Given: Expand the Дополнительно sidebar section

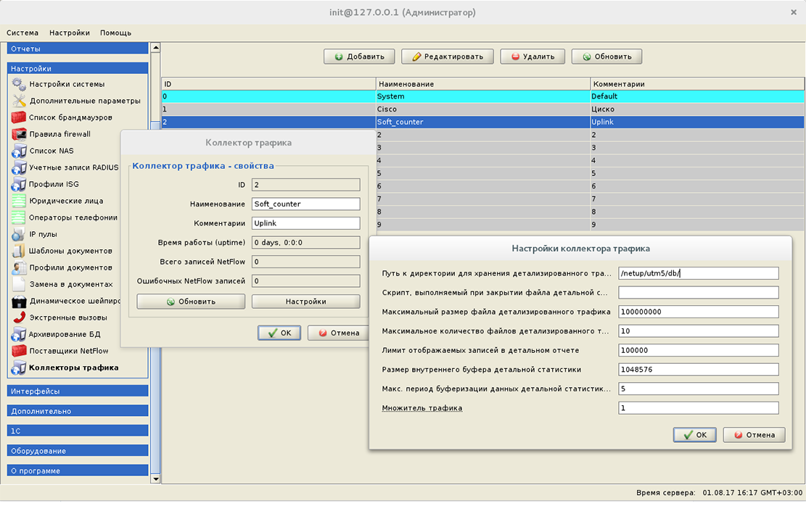Looking at the screenshot, I should 78,411.
